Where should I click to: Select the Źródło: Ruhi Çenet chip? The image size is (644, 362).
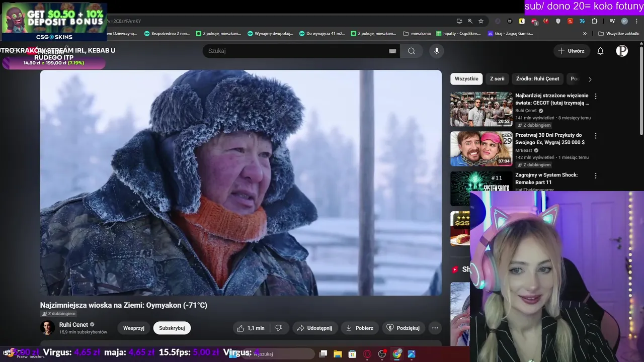click(537, 79)
